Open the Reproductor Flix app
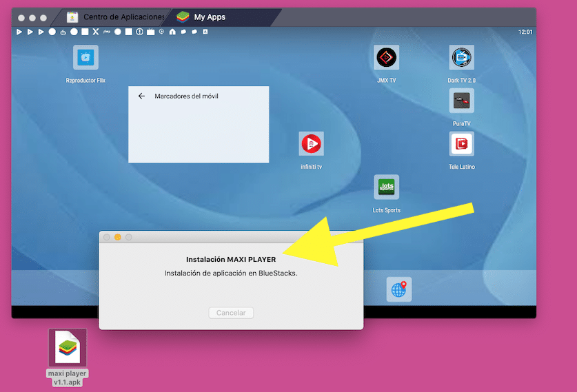The image size is (577, 392). [x=85, y=58]
